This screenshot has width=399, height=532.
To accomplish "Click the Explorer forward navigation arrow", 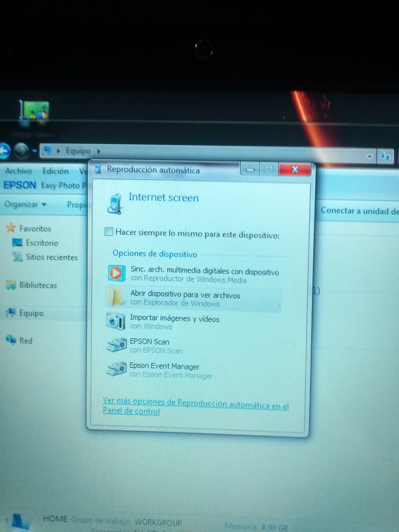I will (x=22, y=151).
